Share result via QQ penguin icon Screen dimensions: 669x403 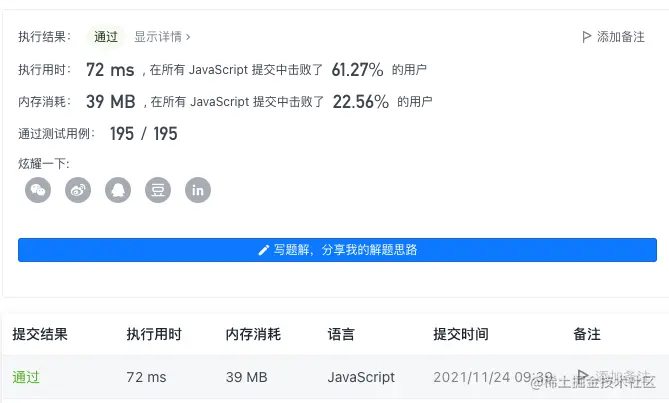coord(118,190)
